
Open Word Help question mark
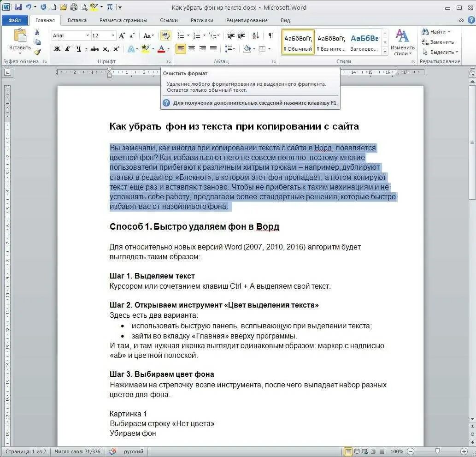click(471, 20)
